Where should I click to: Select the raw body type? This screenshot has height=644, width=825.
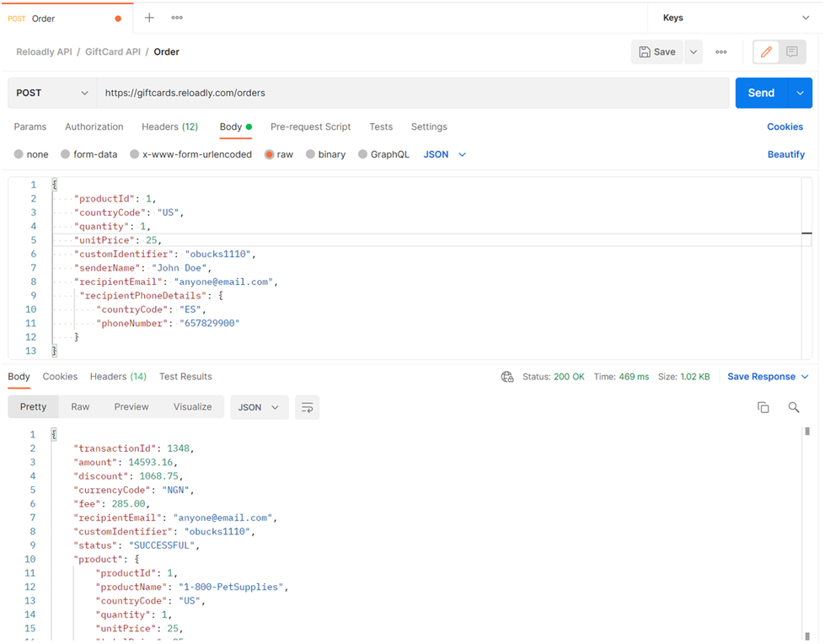279,155
